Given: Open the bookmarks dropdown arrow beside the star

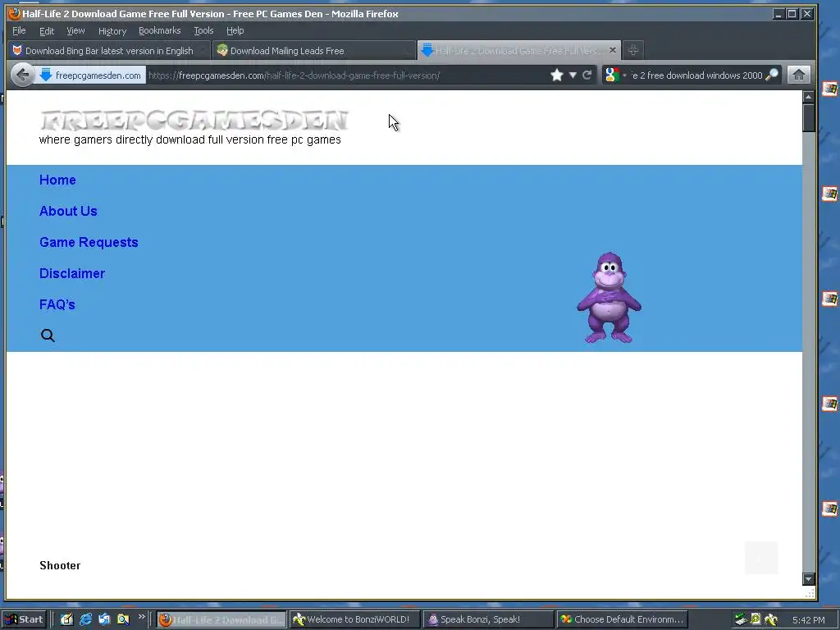Looking at the screenshot, I should pyautogui.click(x=573, y=75).
